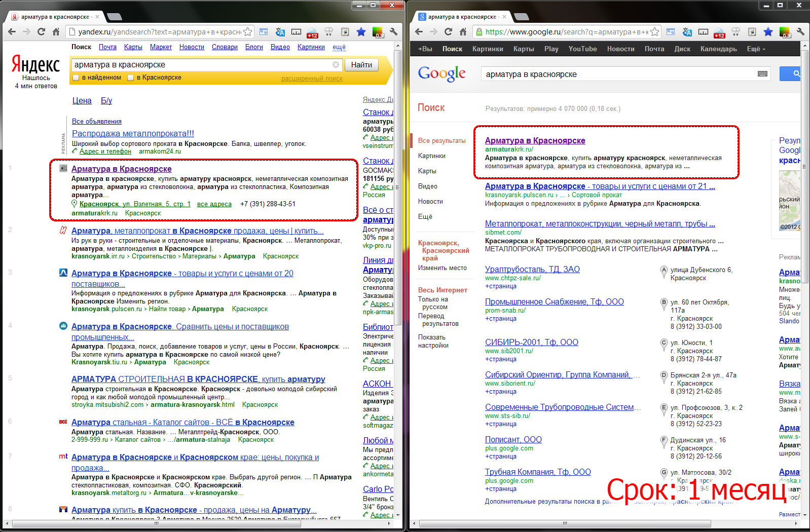Open 'расширенный поиск' on Yandex
Viewport: 810px width, 532px height.
pyautogui.click(x=312, y=79)
